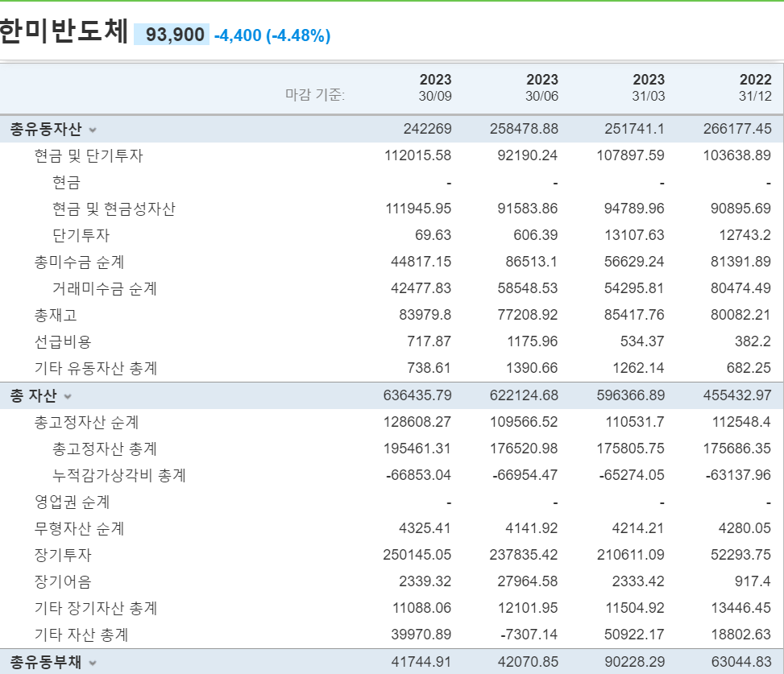
Task: Click the 총미수금 순계 row label
Action: [x=79, y=262]
